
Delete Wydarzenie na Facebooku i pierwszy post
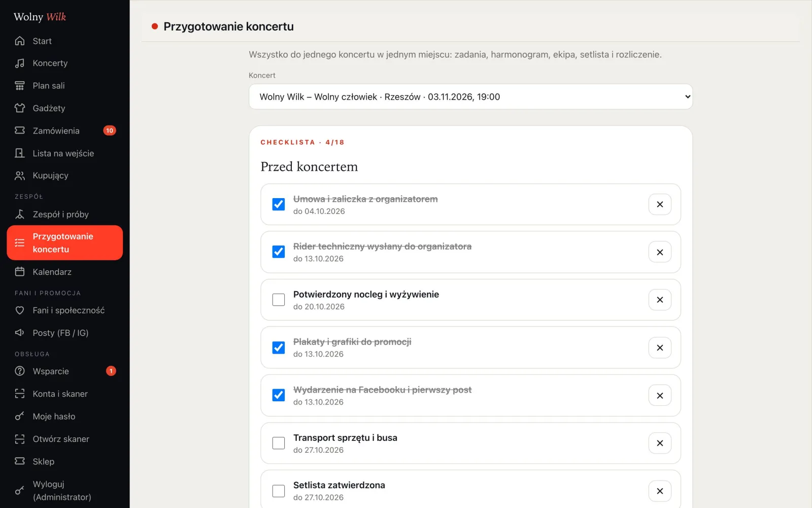tap(660, 395)
